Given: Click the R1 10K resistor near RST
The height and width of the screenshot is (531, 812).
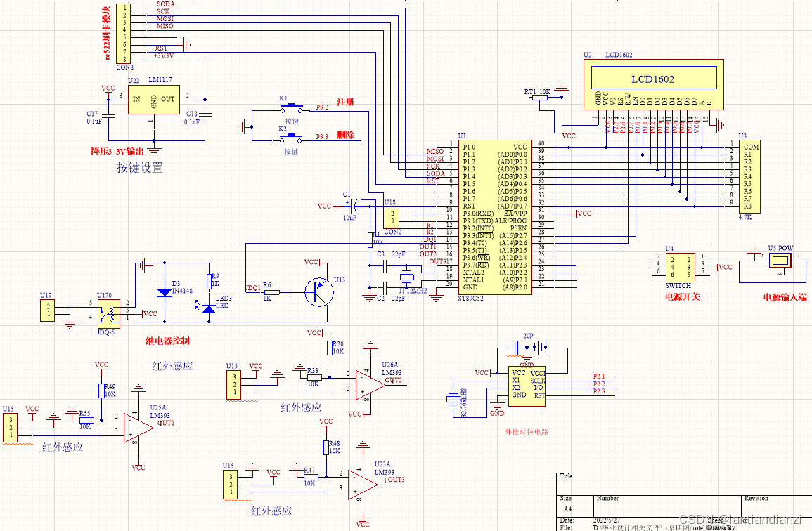Looking at the screenshot, I should pyautogui.click(x=370, y=240).
